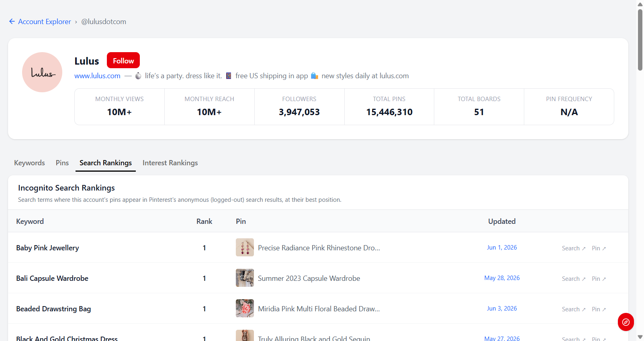Open Pin link for Beaded Drawstring Bag
Image resolution: width=644 pixels, height=341 pixels.
tap(599, 309)
